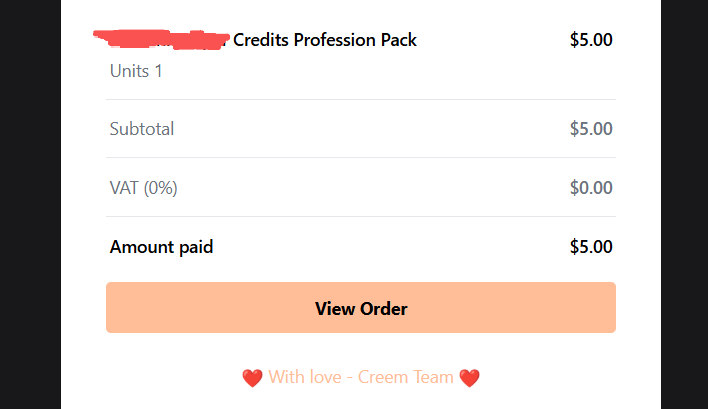Click the left red heart emoji
Screen dimensions: 708x409
[x=252, y=378]
